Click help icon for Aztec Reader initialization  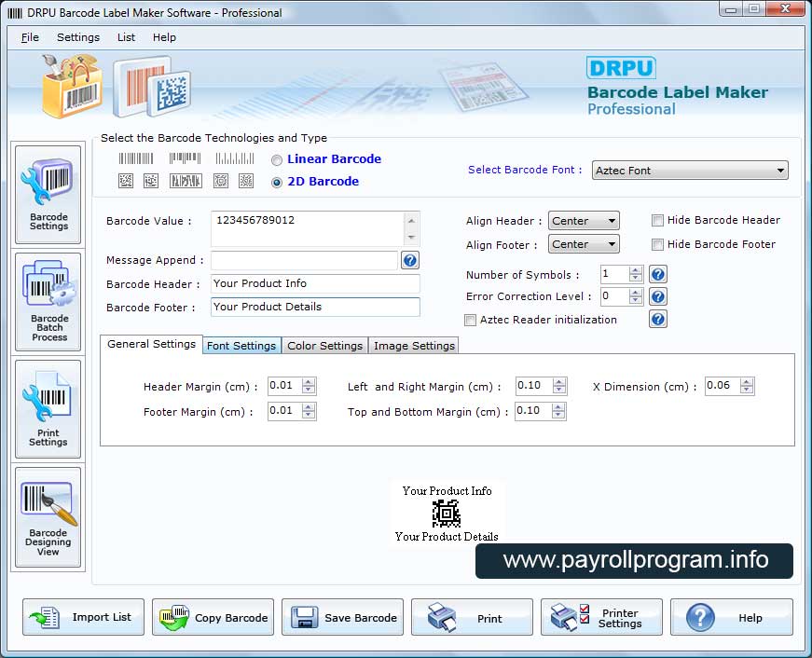pyautogui.click(x=657, y=319)
